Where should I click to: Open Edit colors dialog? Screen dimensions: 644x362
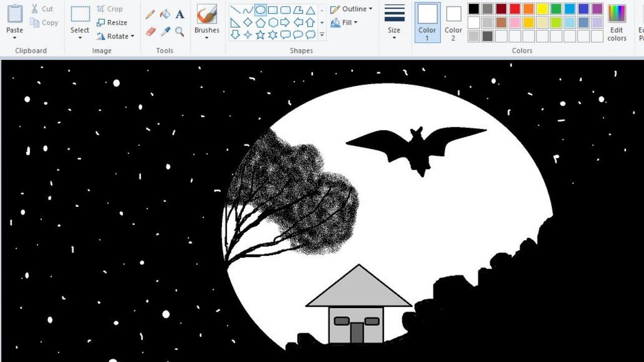pyautogui.click(x=617, y=23)
